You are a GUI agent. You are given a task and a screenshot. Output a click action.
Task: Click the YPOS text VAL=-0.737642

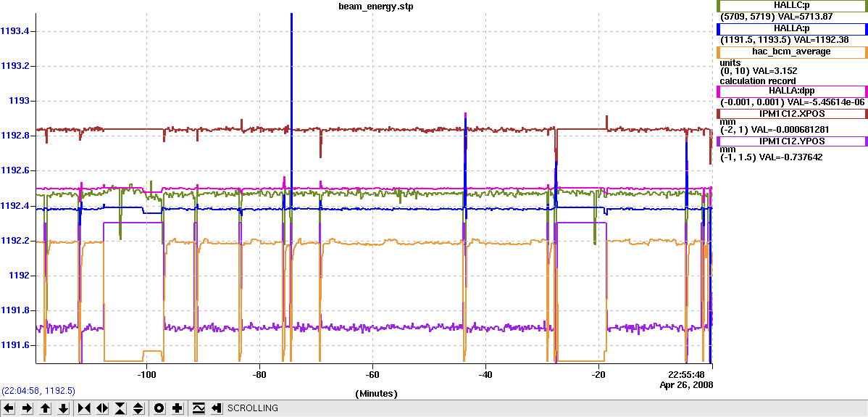coord(791,157)
